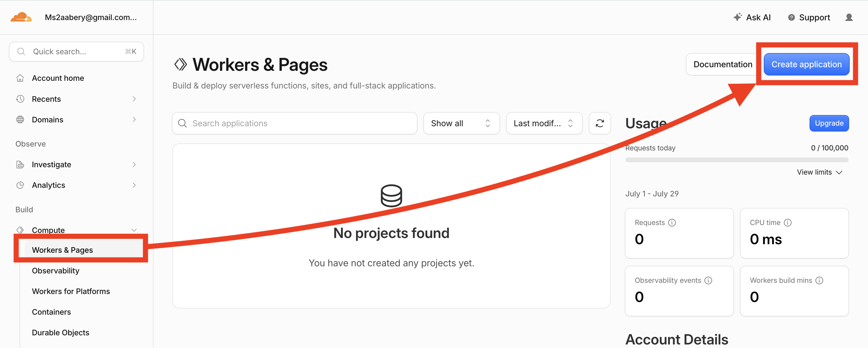Open the Documentation button
Viewport: 868px width, 348px height.
click(722, 64)
